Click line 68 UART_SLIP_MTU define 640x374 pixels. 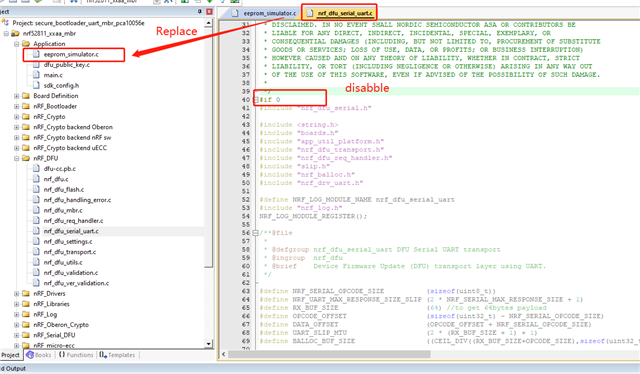(x=399, y=333)
